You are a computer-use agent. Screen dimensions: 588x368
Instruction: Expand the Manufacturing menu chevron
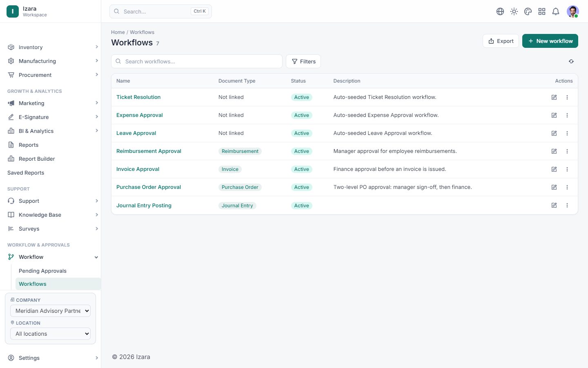97,61
